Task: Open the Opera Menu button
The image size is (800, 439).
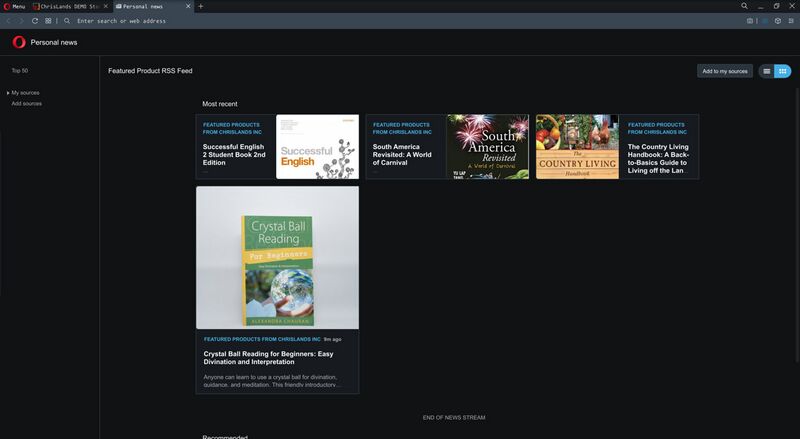Action: tap(14, 6)
